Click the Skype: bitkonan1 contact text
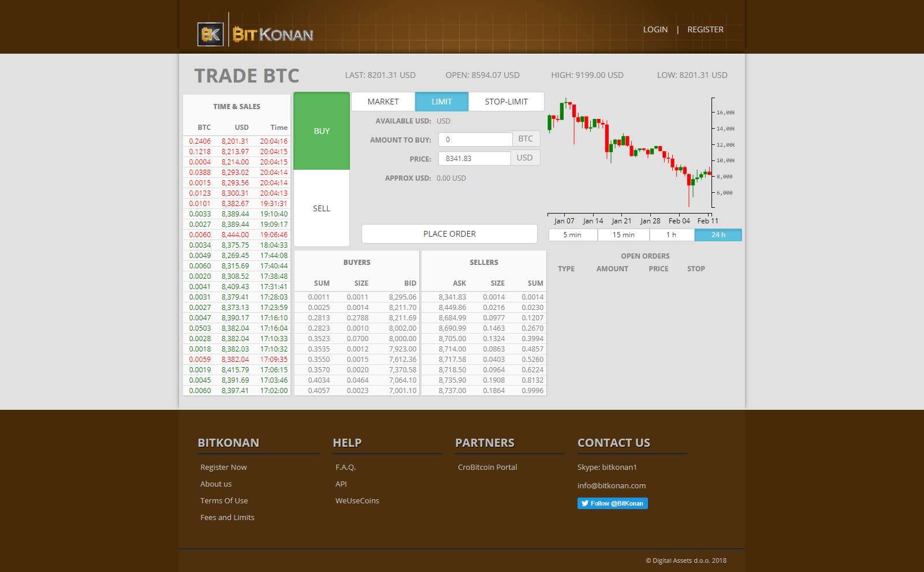The height and width of the screenshot is (572, 924). [x=607, y=468]
